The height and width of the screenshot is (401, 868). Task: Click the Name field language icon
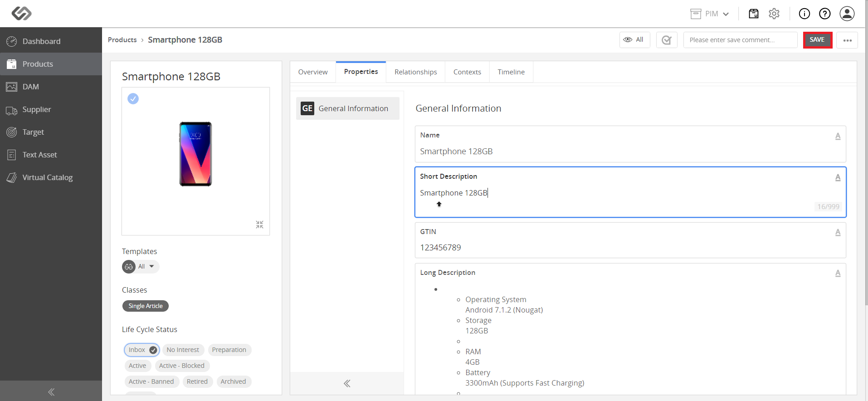point(838,136)
